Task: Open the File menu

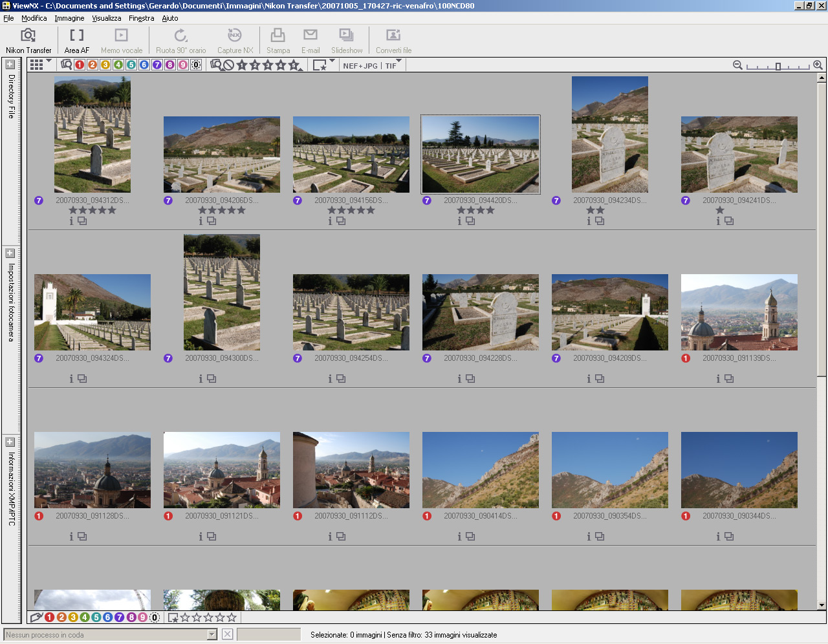Action: (8, 18)
